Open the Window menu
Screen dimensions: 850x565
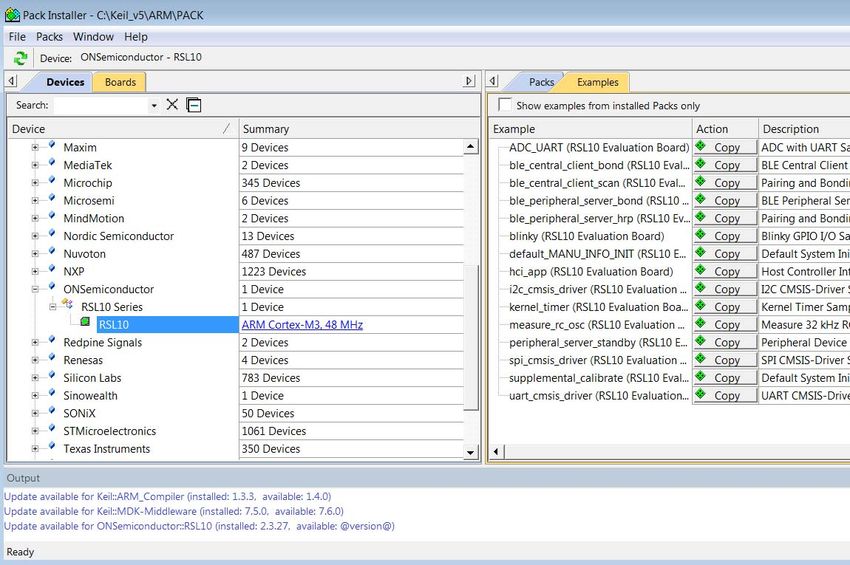pos(93,37)
